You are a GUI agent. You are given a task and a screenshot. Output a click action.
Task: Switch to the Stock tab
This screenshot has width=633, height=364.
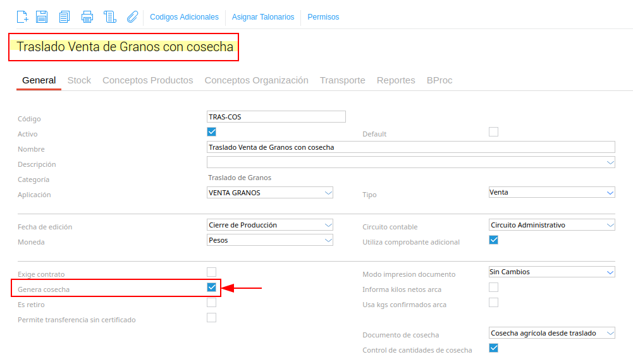(x=79, y=80)
